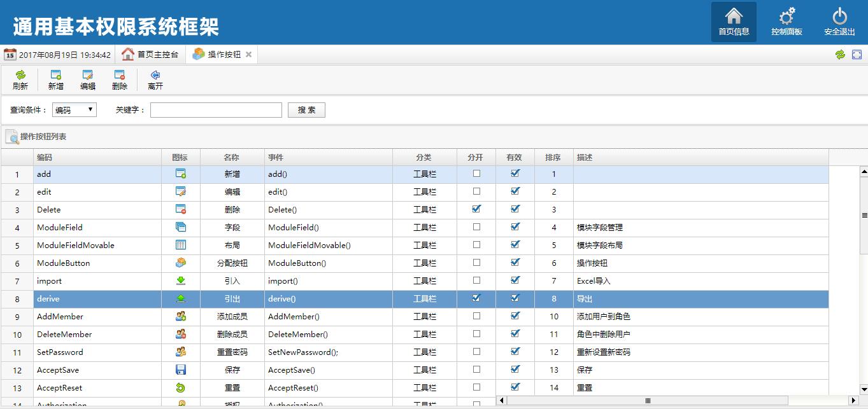868x409 pixels.
Task: Uncheck the 分开 checkbox for Delete row
Action: click(x=476, y=209)
